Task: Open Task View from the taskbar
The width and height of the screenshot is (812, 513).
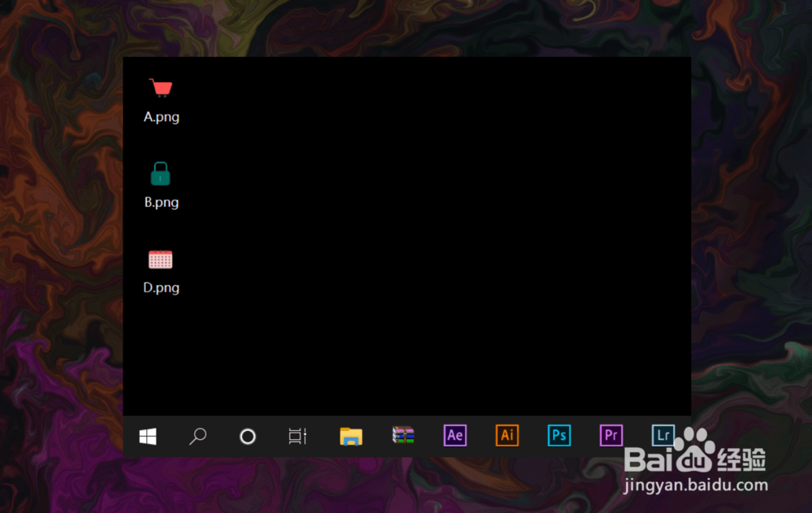Action: click(x=296, y=436)
